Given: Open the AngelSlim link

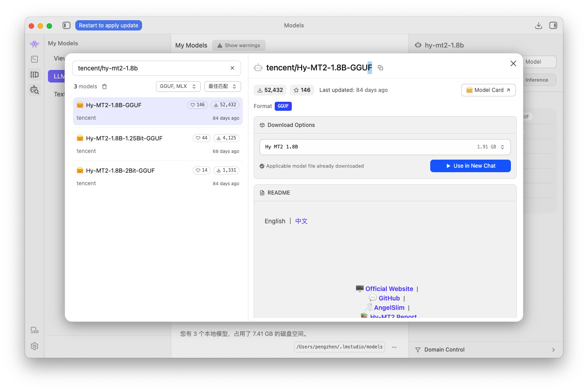Looking at the screenshot, I should pyautogui.click(x=389, y=308).
